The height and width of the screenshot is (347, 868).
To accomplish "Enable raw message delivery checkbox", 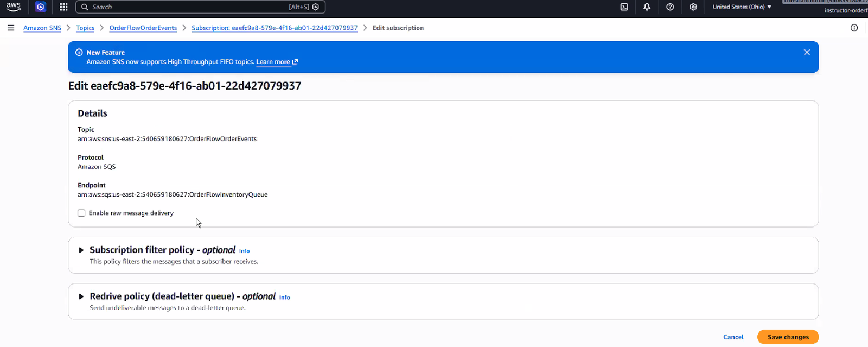I will tap(81, 213).
